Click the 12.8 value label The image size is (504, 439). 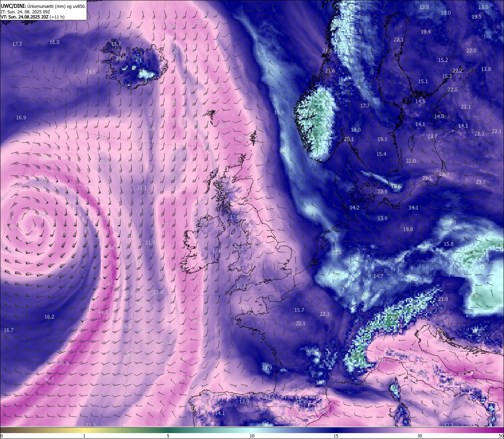coord(424,7)
